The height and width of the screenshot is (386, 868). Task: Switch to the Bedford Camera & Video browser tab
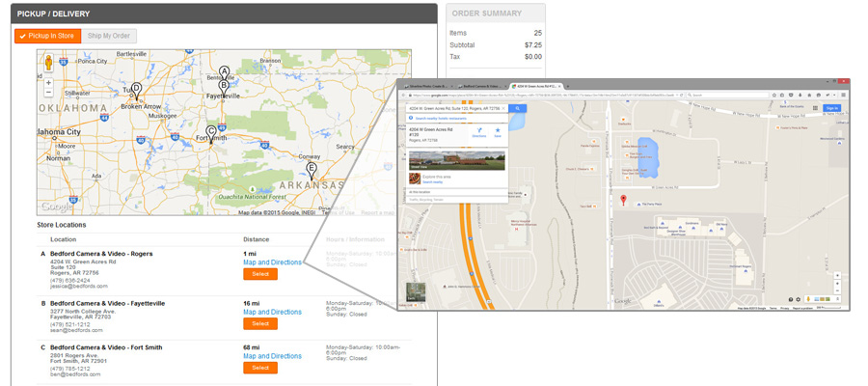click(483, 87)
